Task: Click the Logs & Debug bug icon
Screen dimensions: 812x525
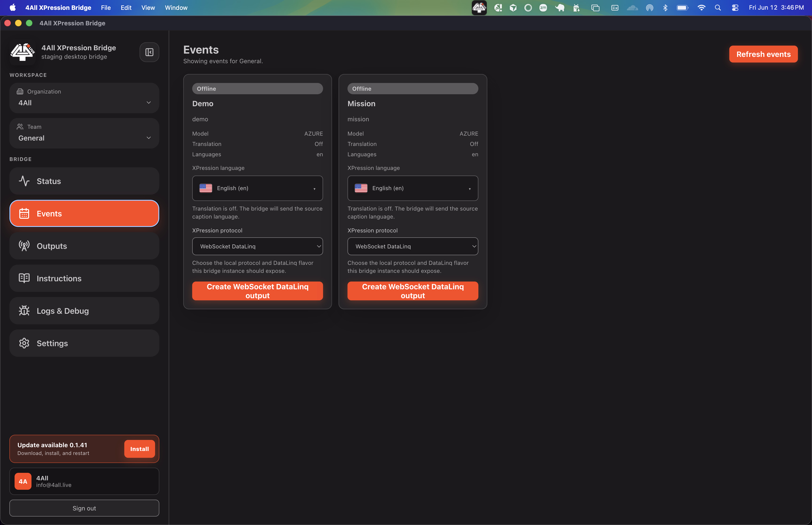Action: [x=24, y=311]
